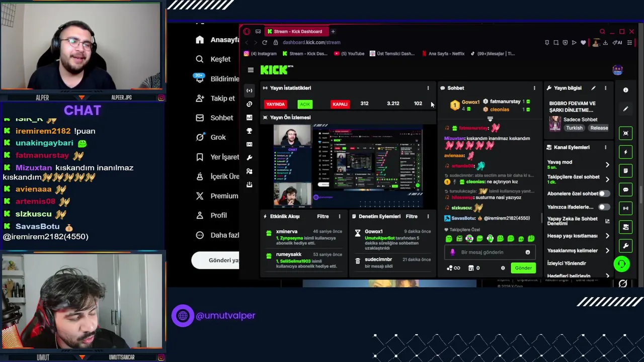Open the Kick dashboard hamburger menu
The image size is (644, 362).
[251, 70]
